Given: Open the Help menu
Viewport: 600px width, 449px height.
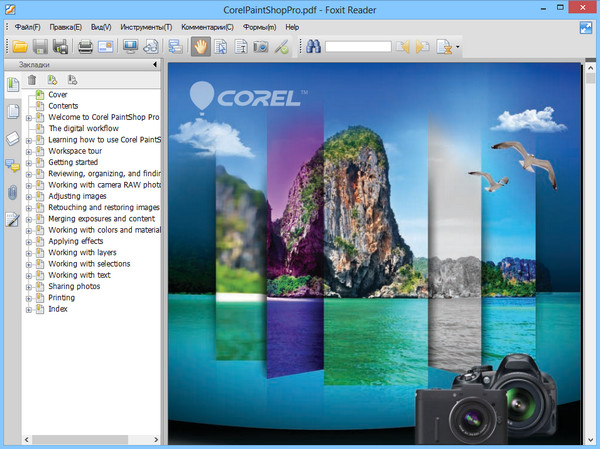Looking at the screenshot, I should 292,27.
